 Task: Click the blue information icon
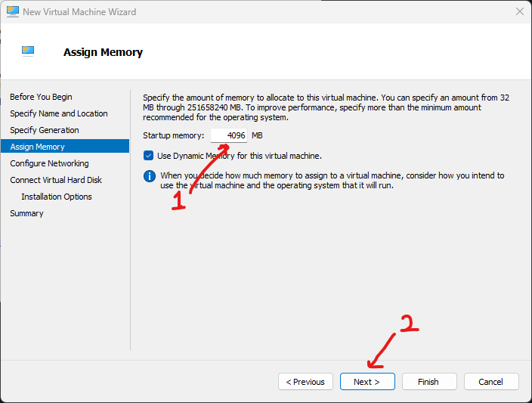[150, 177]
